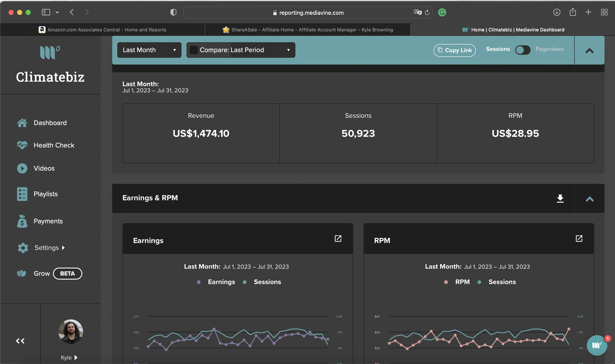Click the last RPM data point
This screenshot has height=364, width=615.
569,329
